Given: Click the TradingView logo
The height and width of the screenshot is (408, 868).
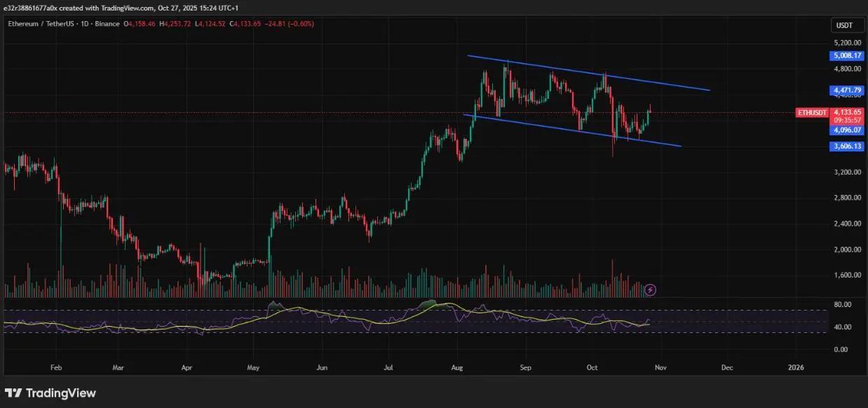Looking at the screenshot, I should [50, 393].
